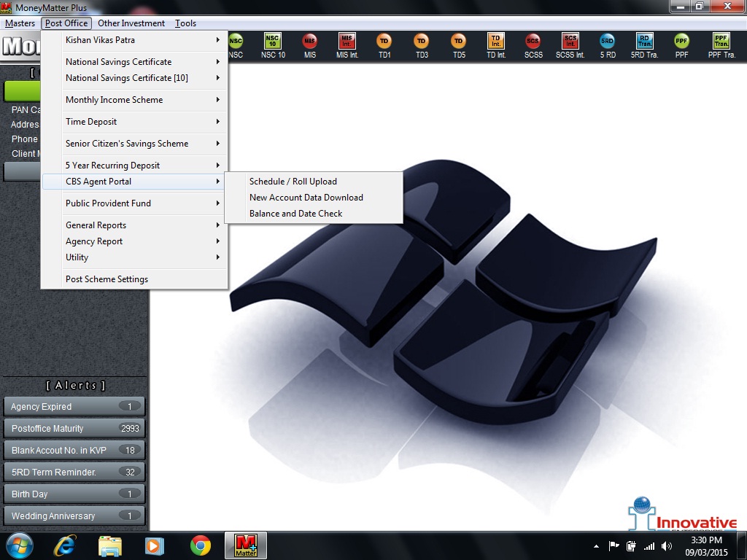Select the PPF toolbar icon
747x560 pixels.
click(x=682, y=45)
